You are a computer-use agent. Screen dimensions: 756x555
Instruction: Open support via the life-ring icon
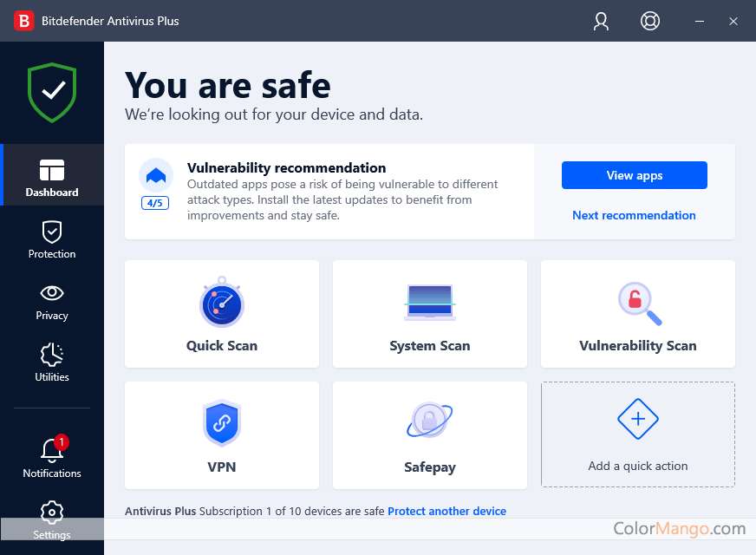click(649, 21)
